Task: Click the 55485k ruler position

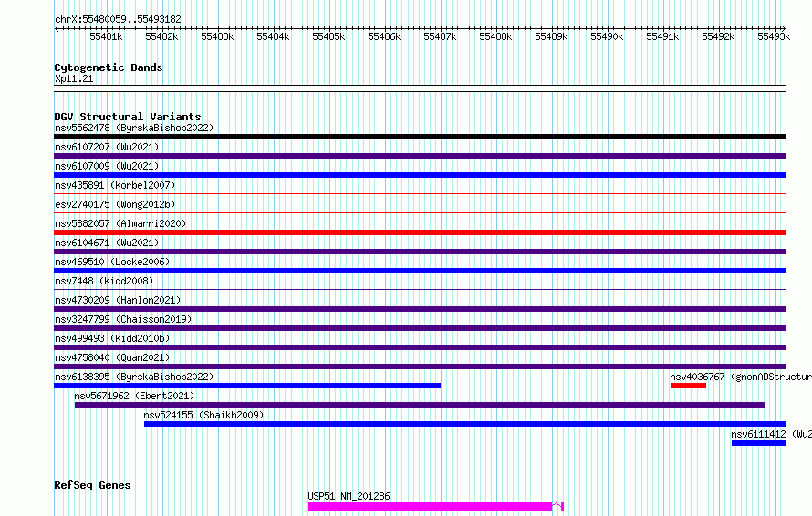Action: click(328, 36)
